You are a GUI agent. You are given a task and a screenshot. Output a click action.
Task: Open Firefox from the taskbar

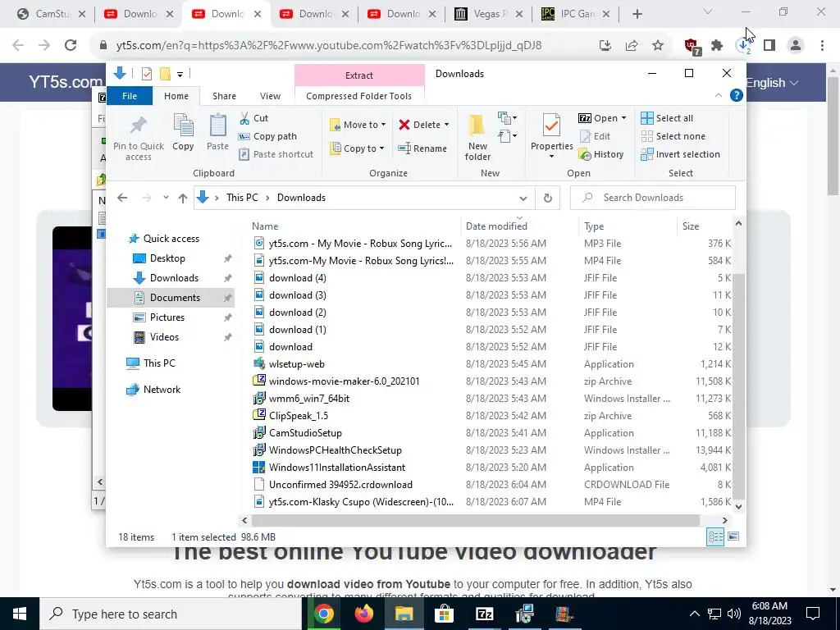coord(364,614)
